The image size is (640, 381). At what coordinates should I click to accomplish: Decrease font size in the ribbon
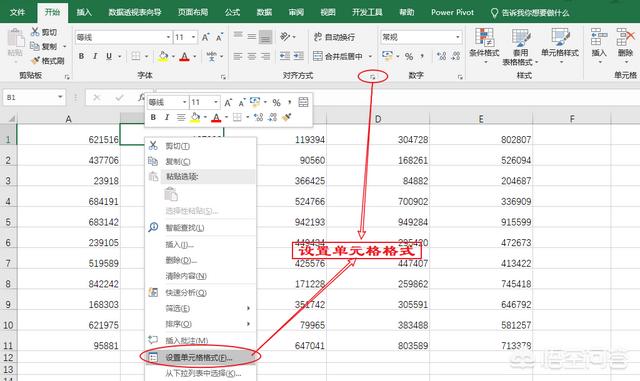point(220,37)
